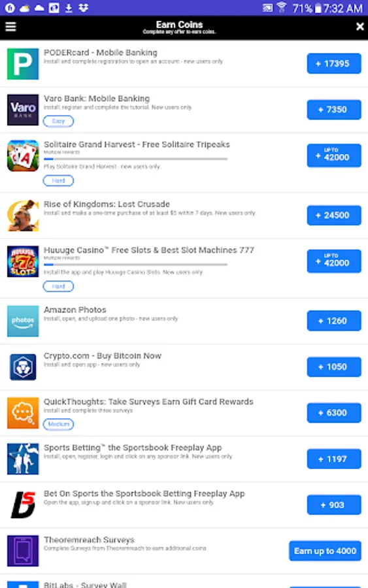The image size is (368, 588).
Task: Claim the +7350 Varo Bank reward
Action: pyautogui.click(x=334, y=110)
